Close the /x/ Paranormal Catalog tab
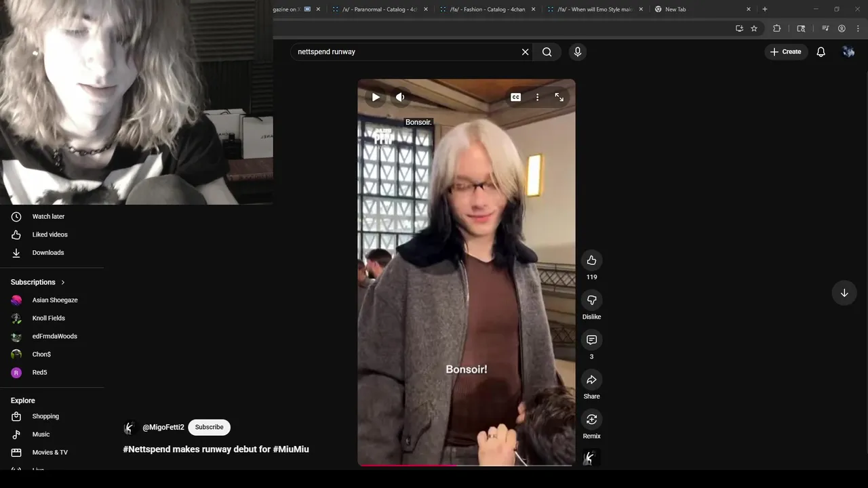The height and width of the screenshot is (488, 868). click(426, 9)
